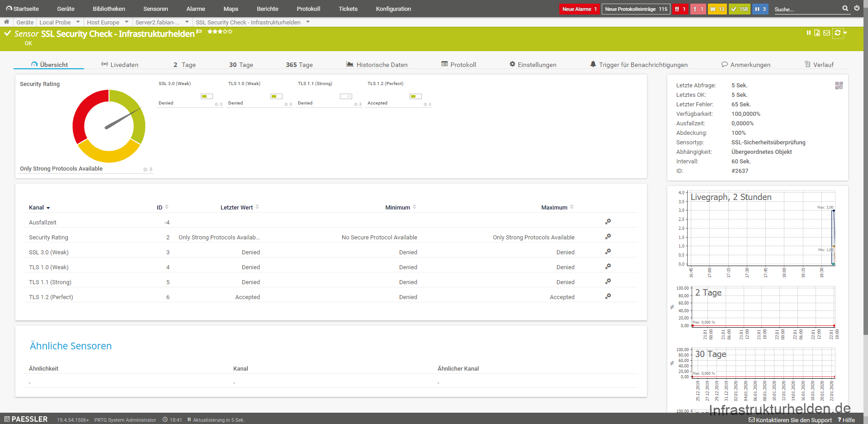Send link by email envelope icon

point(826,33)
